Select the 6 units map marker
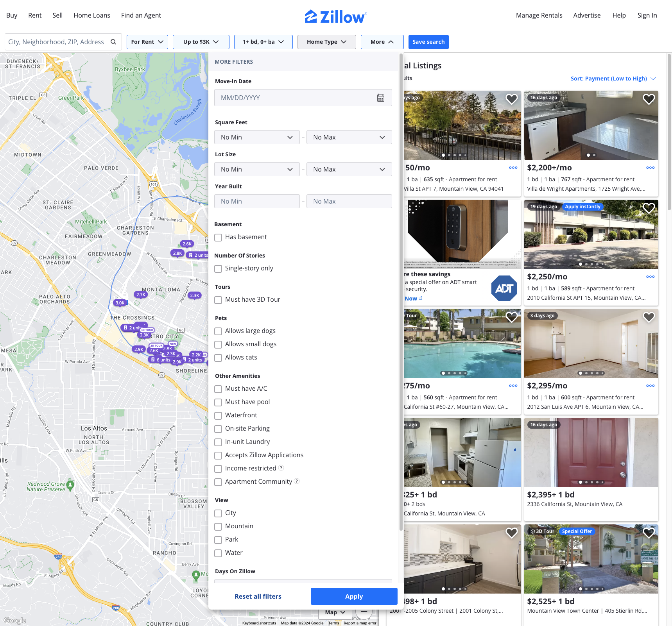Image resolution: width=672 pixels, height=626 pixels. [x=161, y=360]
